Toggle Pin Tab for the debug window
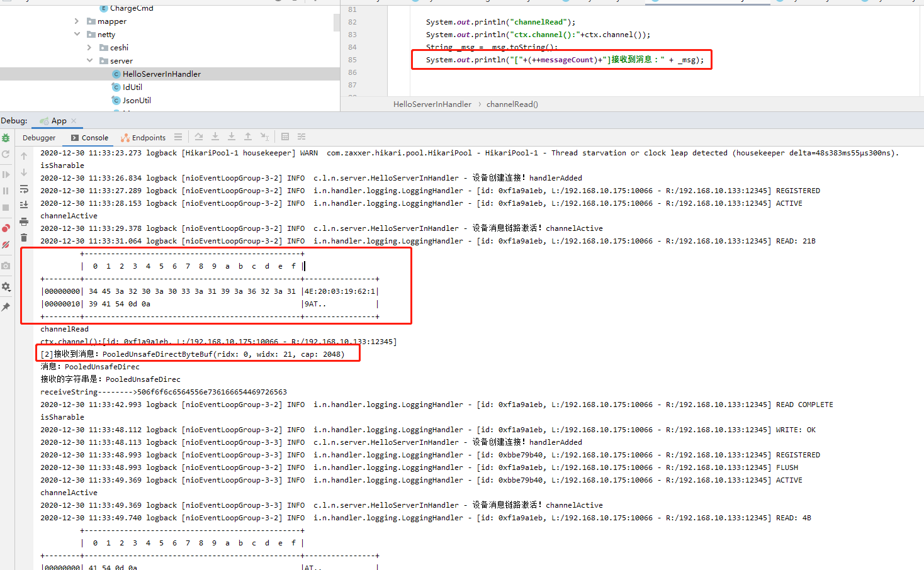The width and height of the screenshot is (924, 570). (x=6, y=307)
